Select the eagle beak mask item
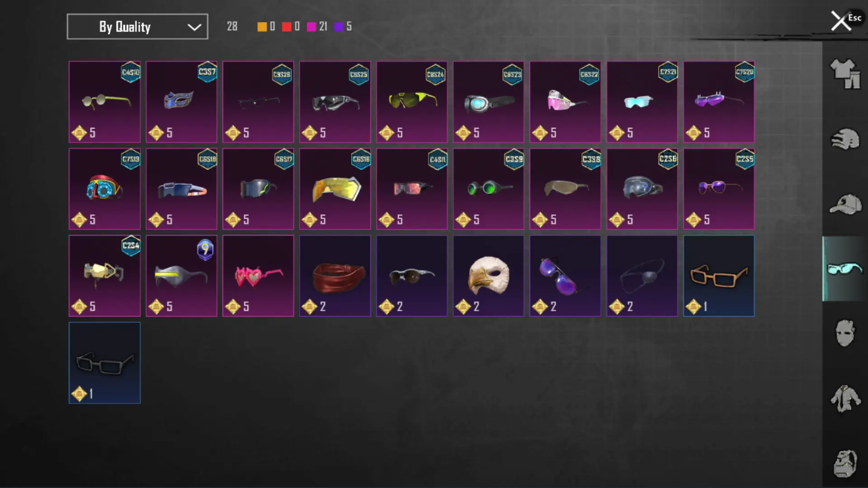The height and width of the screenshot is (488, 868). click(x=488, y=276)
